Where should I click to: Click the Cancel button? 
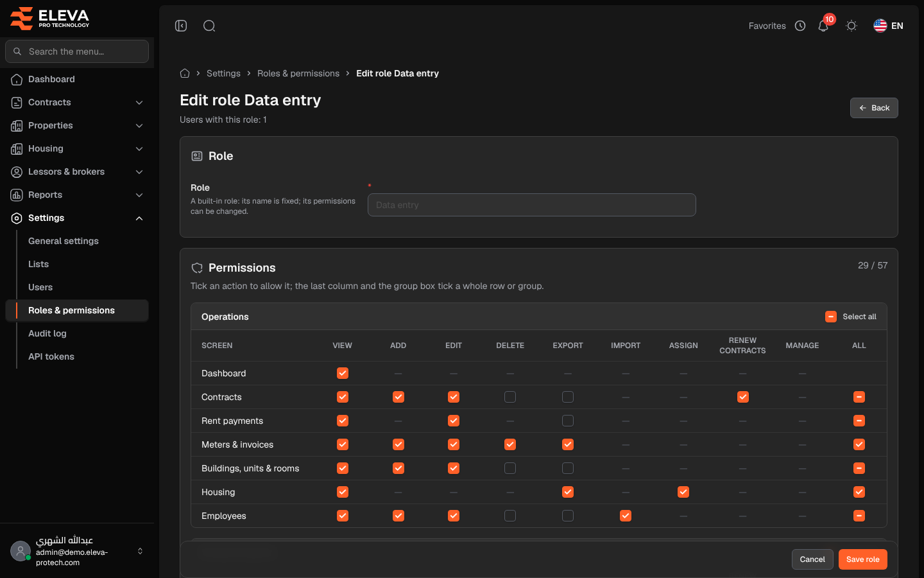(x=812, y=559)
